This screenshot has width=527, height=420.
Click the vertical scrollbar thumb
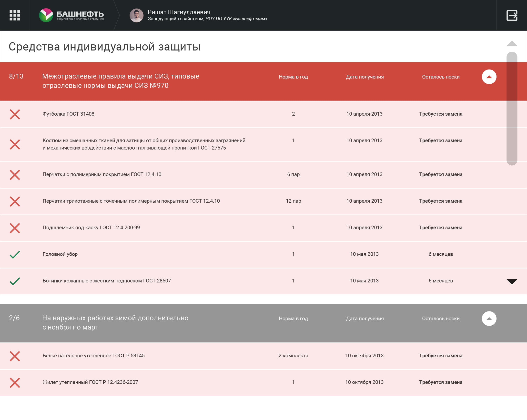pos(512,109)
